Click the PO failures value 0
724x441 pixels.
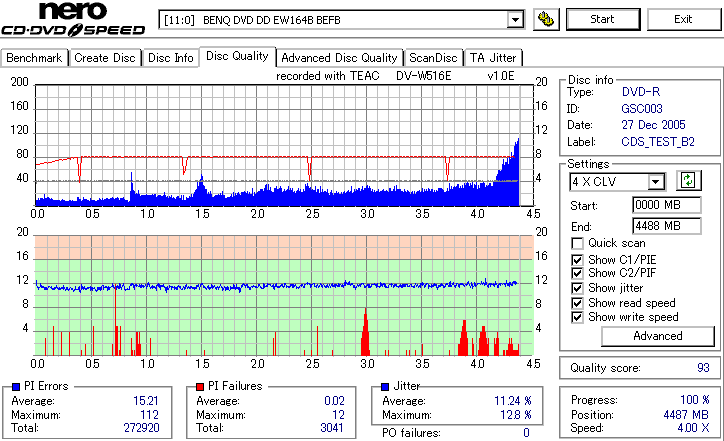point(526,433)
